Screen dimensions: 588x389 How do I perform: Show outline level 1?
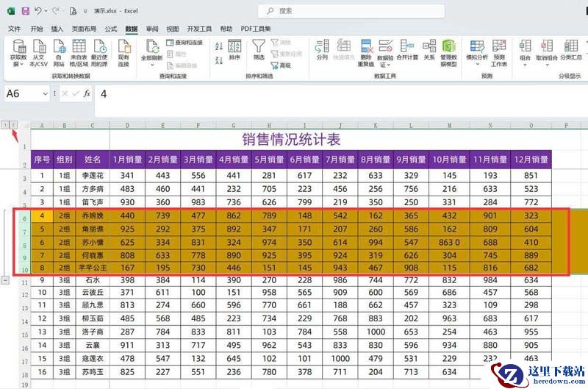point(5,125)
